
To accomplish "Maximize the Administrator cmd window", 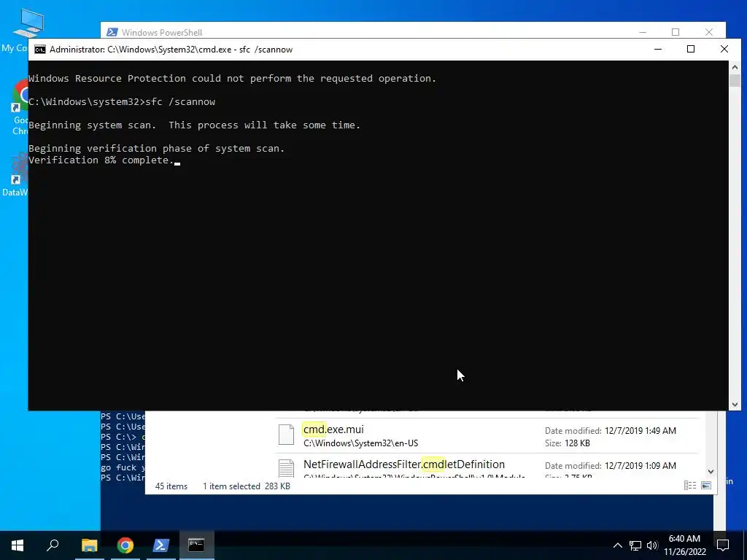I will (691, 49).
